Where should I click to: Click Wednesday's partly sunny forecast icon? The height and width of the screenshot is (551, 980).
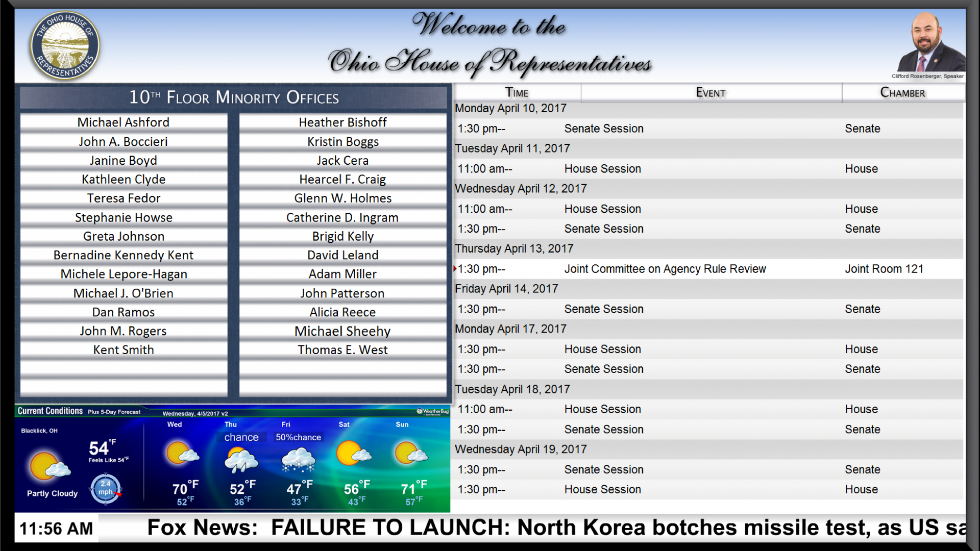[182, 453]
